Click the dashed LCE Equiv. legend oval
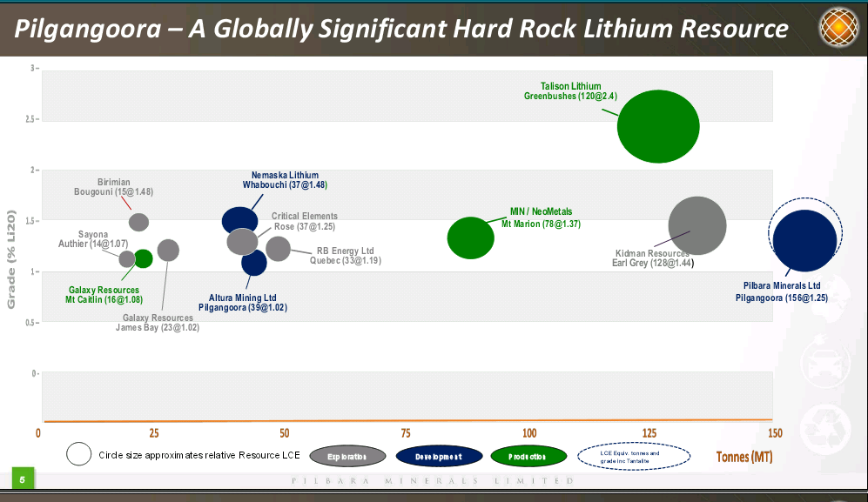Screen dimensions: 868x502 (x=634, y=457)
